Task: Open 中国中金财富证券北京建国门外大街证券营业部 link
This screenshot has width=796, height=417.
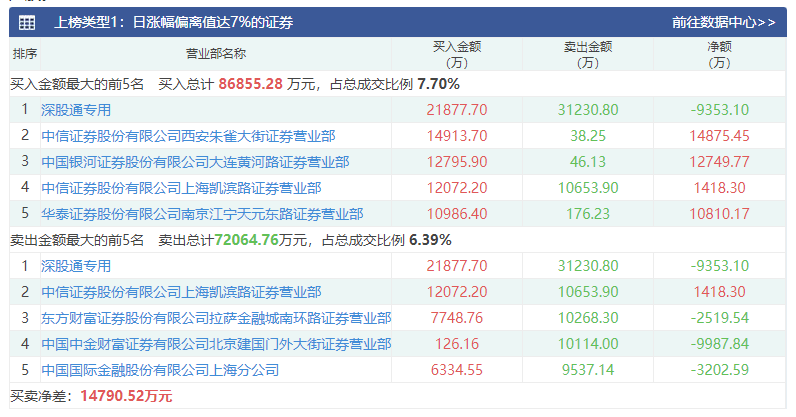Action: pyautogui.click(x=216, y=344)
